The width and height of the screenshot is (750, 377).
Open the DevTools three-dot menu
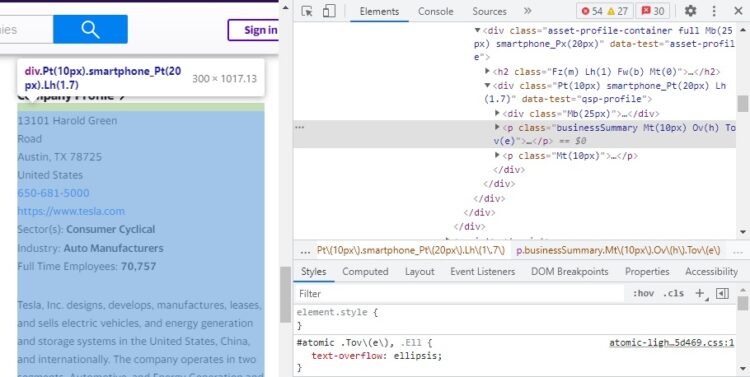714,11
